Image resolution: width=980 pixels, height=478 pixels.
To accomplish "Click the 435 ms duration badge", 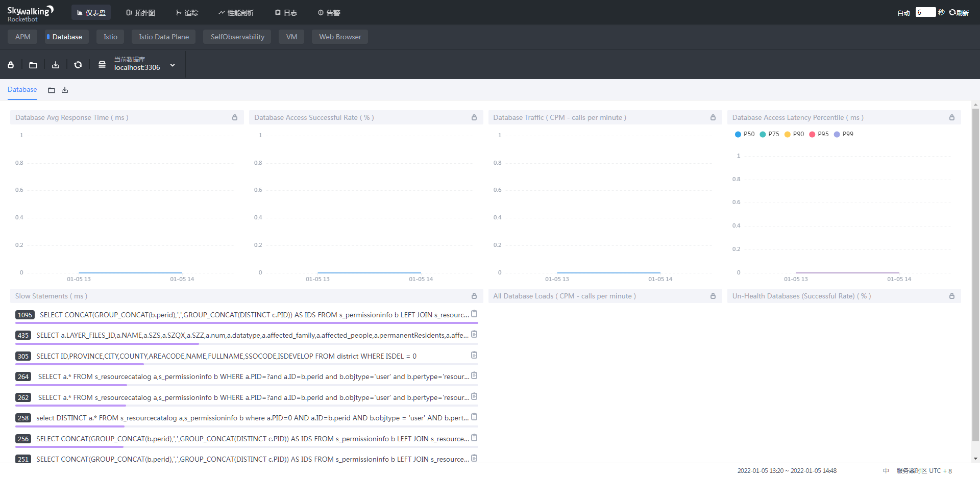I will click(x=23, y=335).
